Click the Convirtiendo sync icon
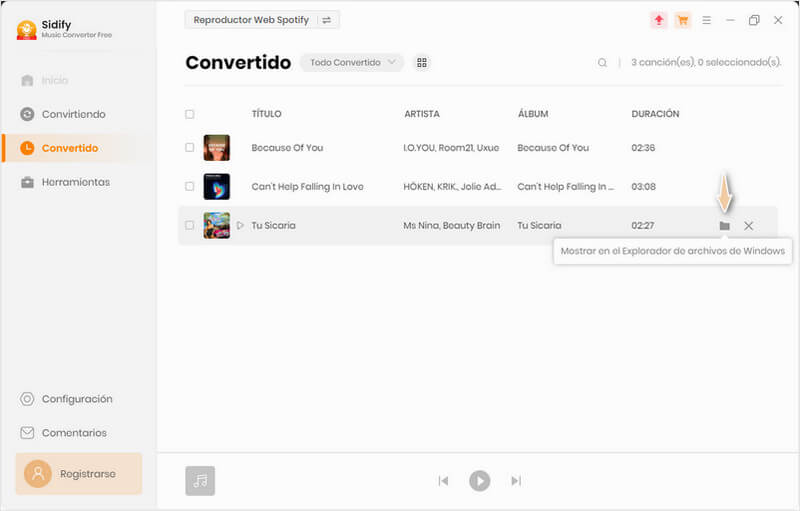The height and width of the screenshot is (511, 800). [27, 114]
